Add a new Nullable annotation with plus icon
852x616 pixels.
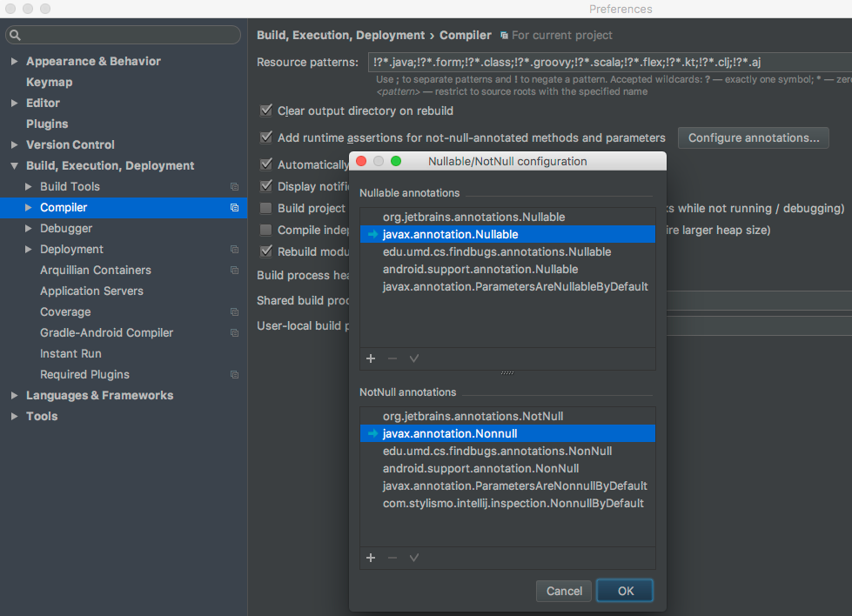coord(371,358)
